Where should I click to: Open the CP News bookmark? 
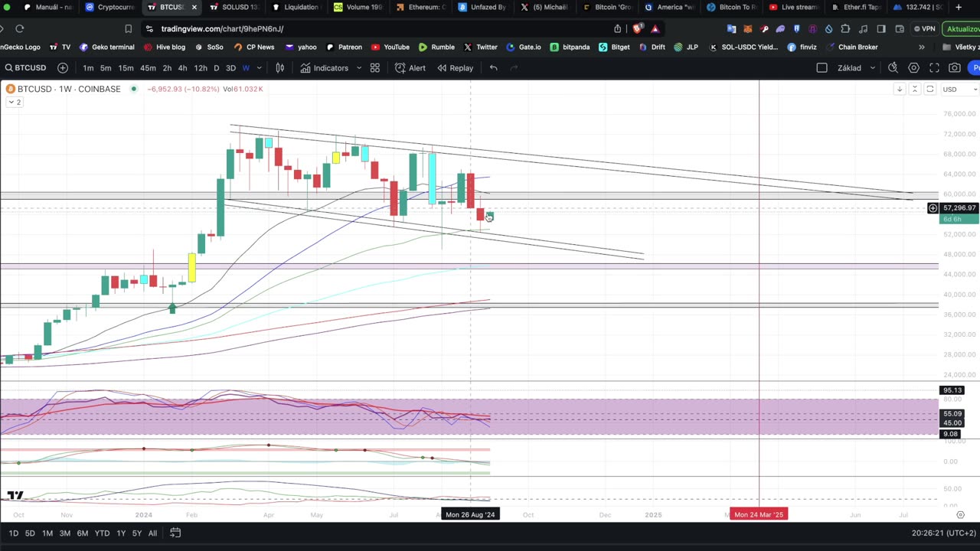click(x=253, y=47)
